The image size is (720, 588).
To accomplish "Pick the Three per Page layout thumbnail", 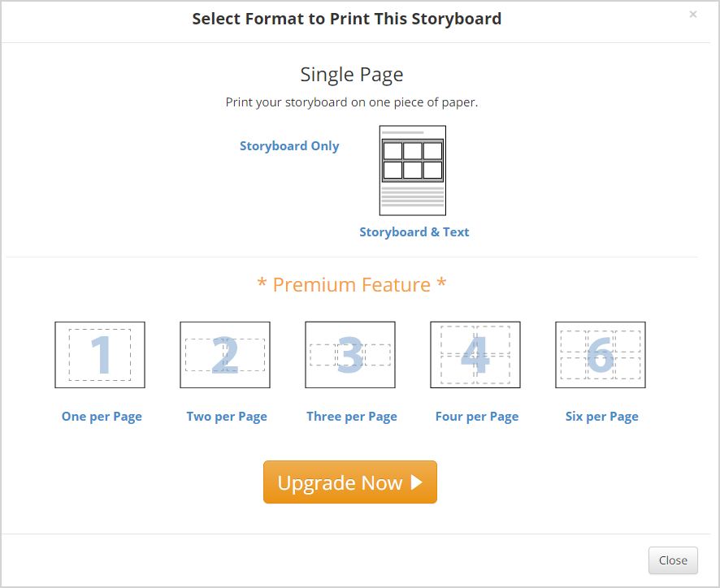I will pyautogui.click(x=350, y=355).
